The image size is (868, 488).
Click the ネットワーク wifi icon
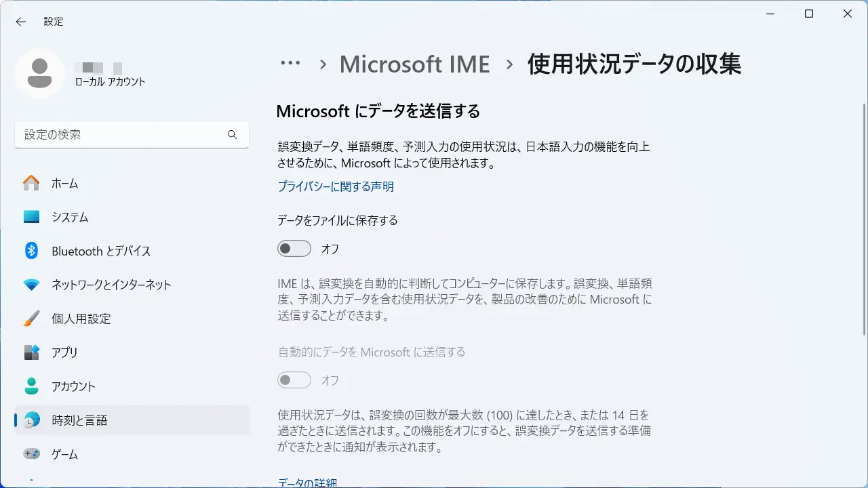coord(31,285)
